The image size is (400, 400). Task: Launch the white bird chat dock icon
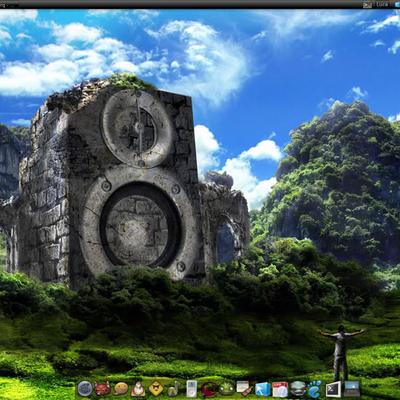(x=138, y=389)
